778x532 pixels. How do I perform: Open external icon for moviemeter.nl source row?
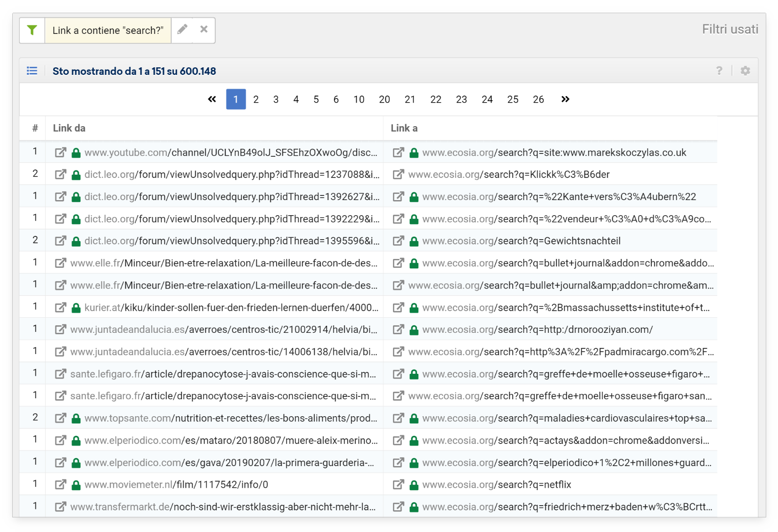(x=60, y=484)
